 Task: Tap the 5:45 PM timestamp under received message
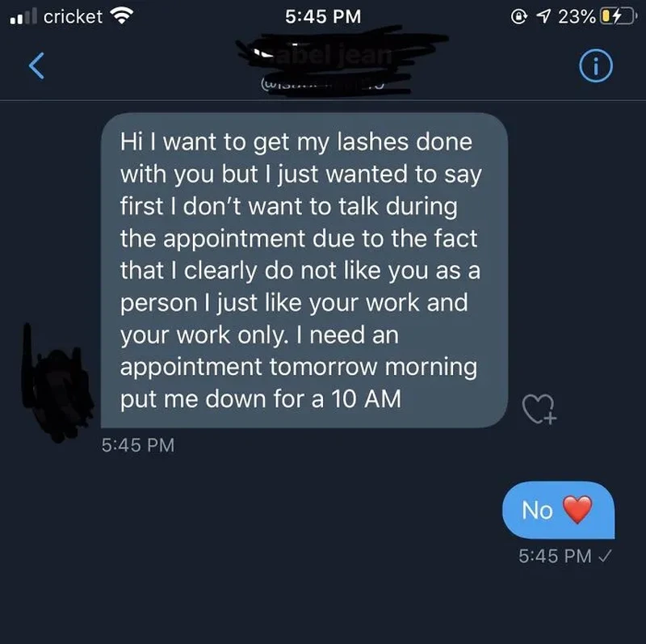138,445
